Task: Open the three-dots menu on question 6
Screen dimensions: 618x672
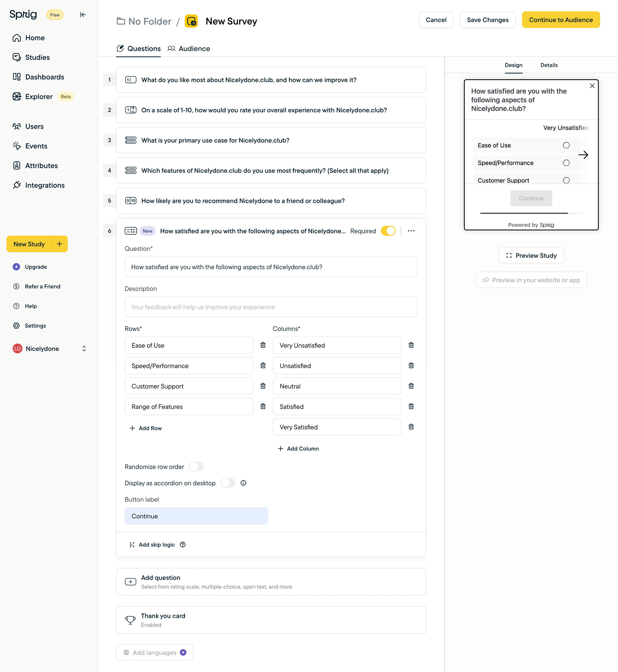Action: pos(411,231)
